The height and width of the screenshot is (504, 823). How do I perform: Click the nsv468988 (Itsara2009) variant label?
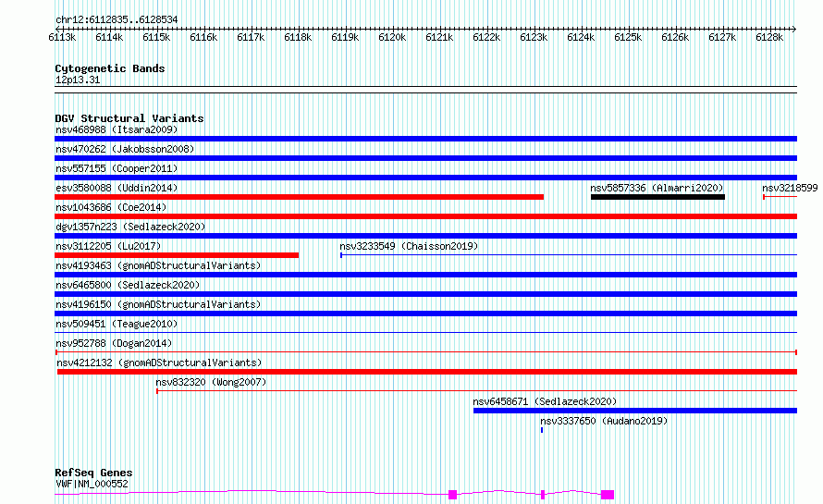[117, 129]
